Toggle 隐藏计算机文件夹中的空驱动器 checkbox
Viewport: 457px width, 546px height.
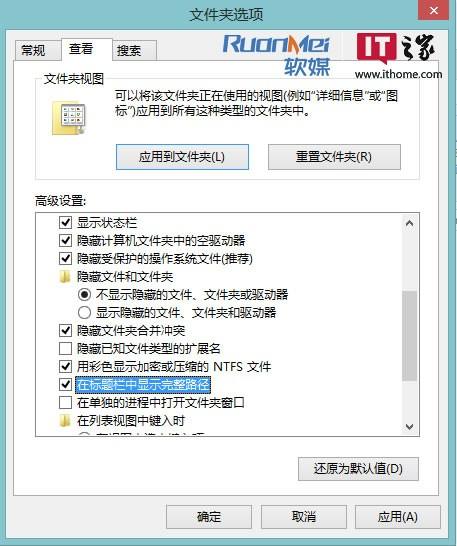tap(65, 240)
